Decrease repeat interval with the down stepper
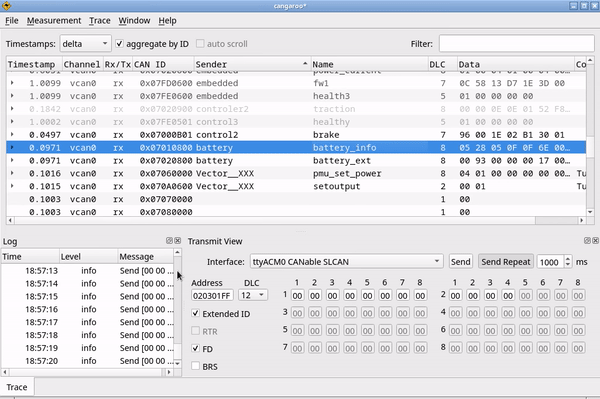 [x=568, y=265]
